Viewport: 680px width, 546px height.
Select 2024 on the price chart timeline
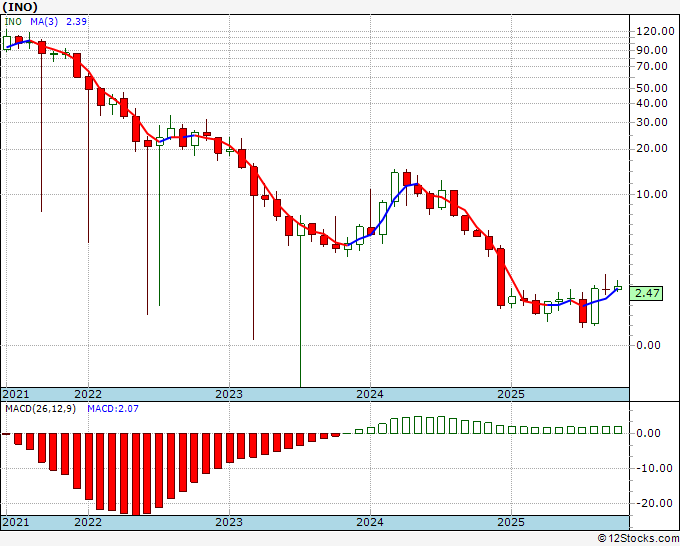(x=370, y=394)
